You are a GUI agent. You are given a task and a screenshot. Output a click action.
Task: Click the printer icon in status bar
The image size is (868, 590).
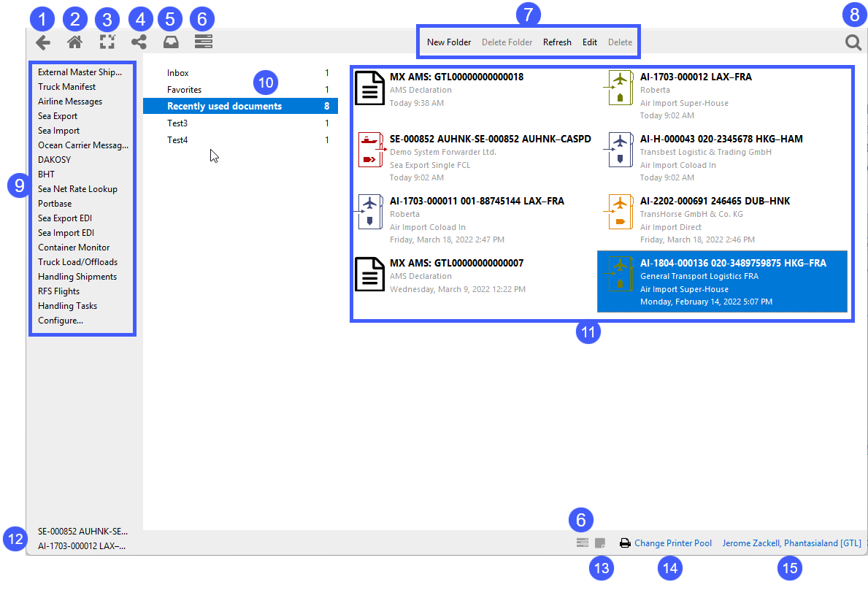[625, 543]
